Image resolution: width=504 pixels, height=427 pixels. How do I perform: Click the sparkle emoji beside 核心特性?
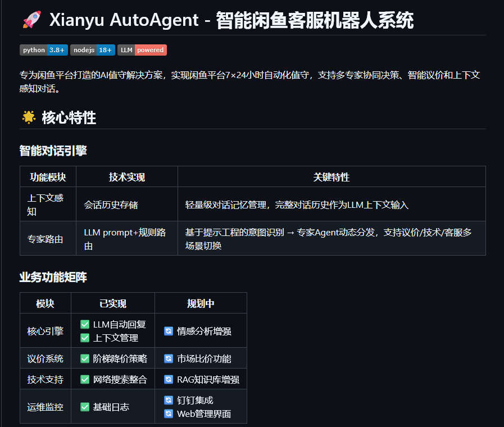[29, 117]
